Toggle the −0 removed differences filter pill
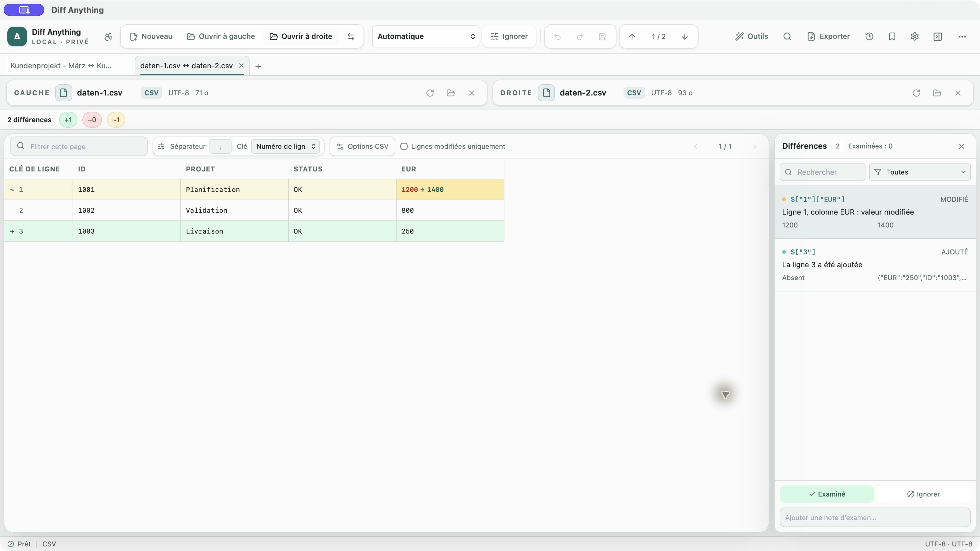 pyautogui.click(x=92, y=120)
